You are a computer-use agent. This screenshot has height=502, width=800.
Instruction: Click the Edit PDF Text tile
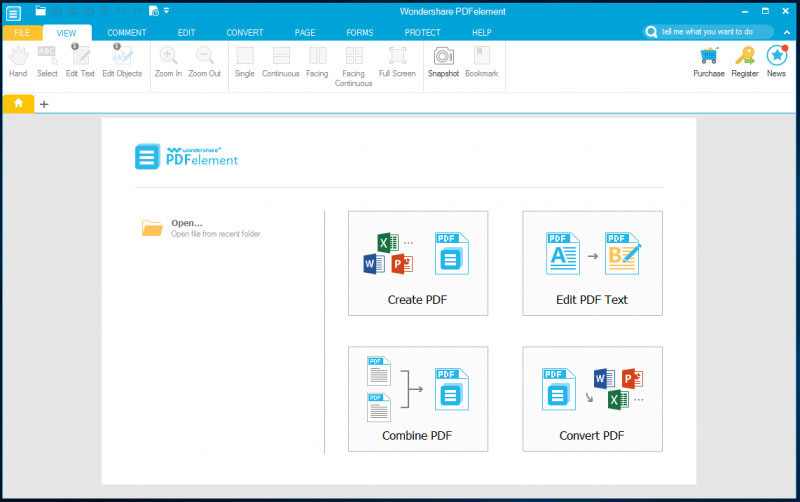(592, 263)
